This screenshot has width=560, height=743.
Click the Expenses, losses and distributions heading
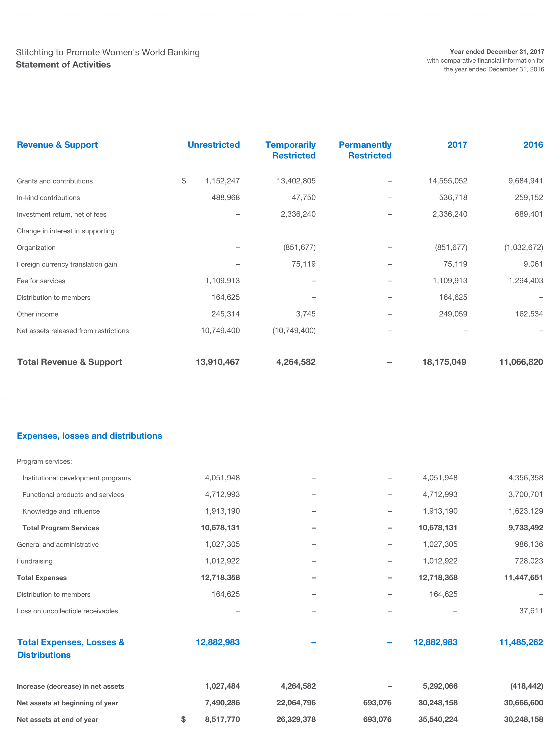(89, 436)
